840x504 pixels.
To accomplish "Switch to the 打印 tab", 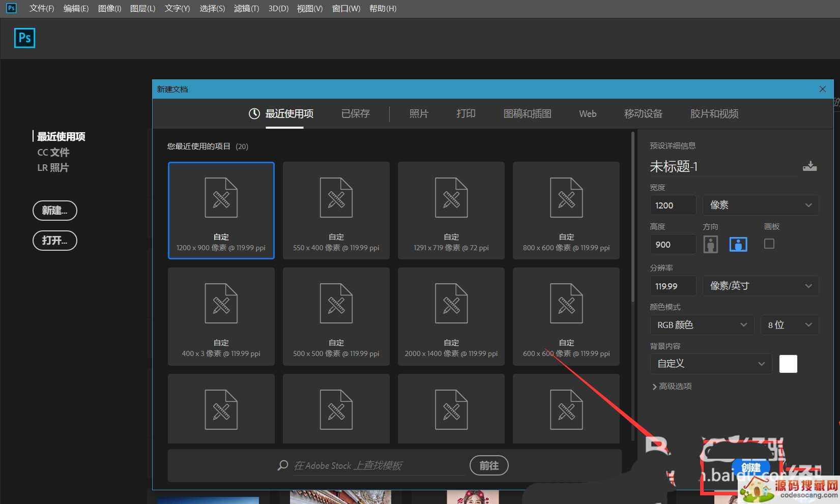I will 466,114.
